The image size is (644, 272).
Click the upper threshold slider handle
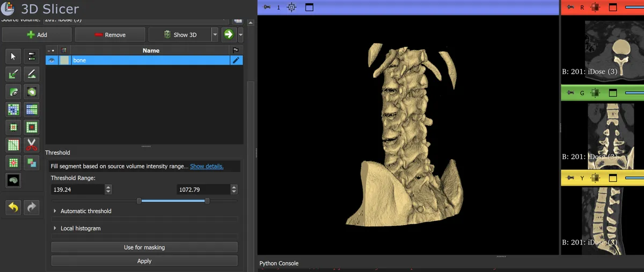pos(207,201)
